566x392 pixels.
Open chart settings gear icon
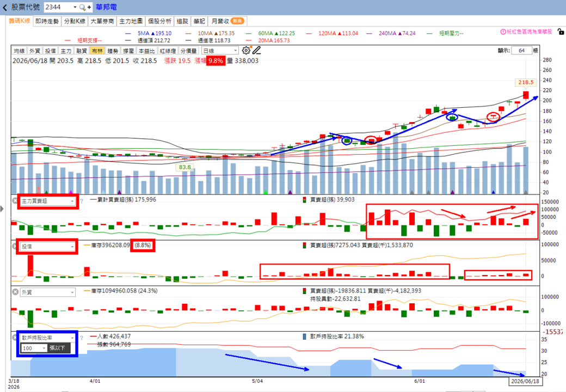click(x=246, y=51)
